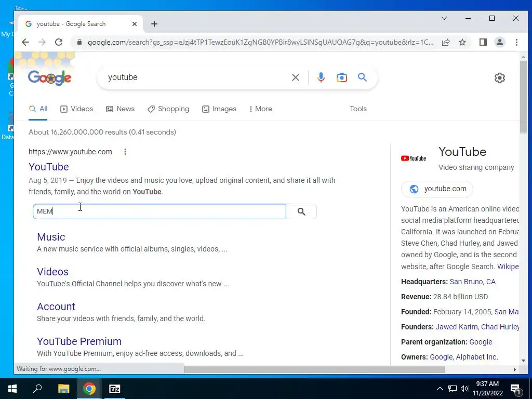The width and height of the screenshot is (532, 399).
Task: Switch to the News tab
Action: point(120,109)
